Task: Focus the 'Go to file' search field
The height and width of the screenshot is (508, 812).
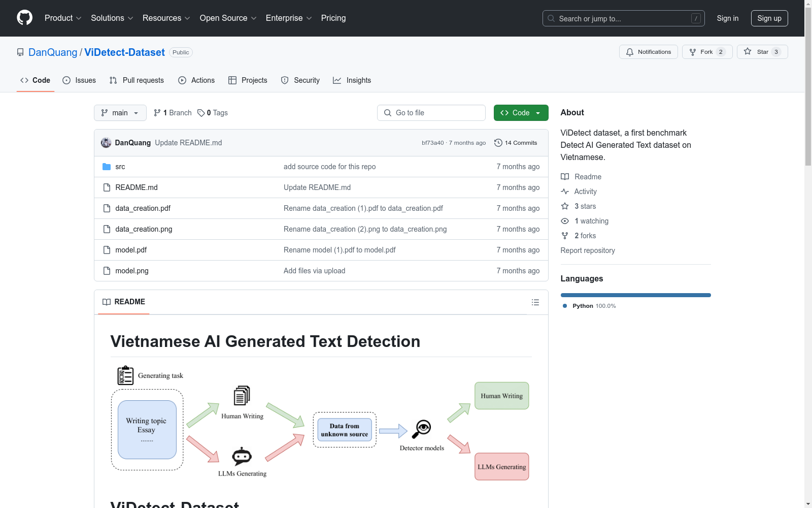Action: [x=431, y=113]
